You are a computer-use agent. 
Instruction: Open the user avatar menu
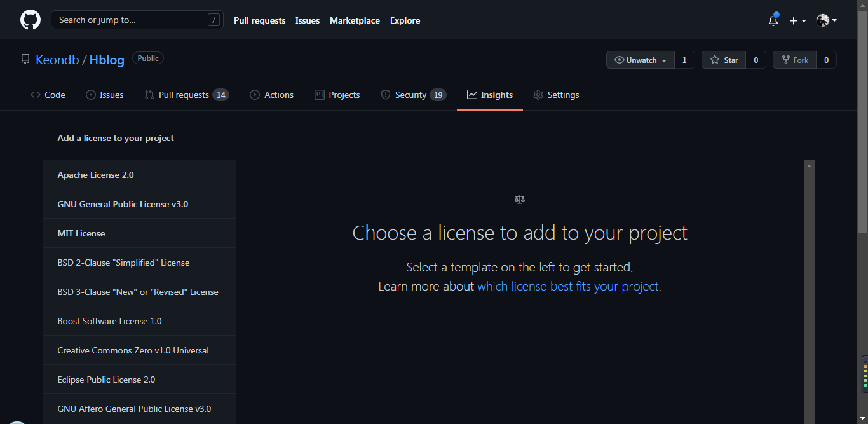pos(826,20)
